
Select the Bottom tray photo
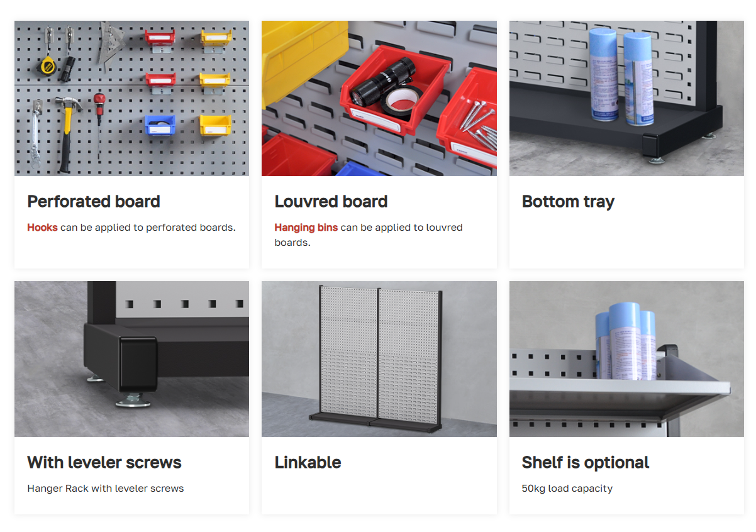(x=626, y=98)
